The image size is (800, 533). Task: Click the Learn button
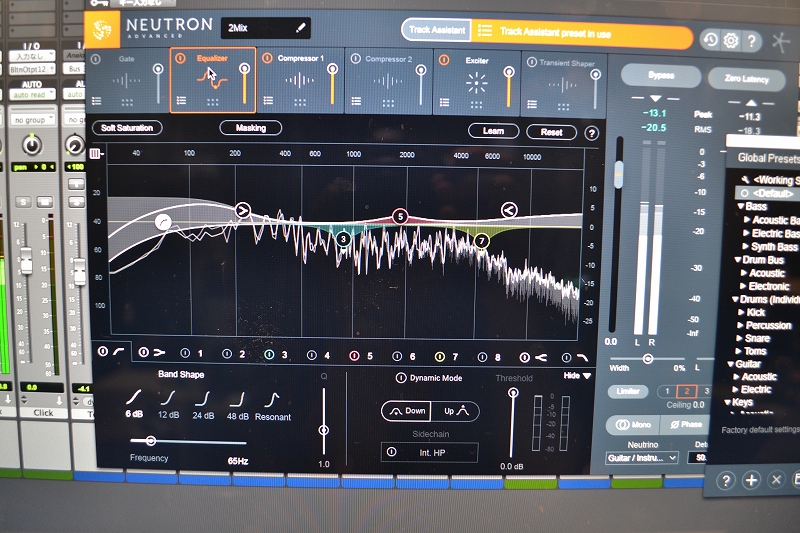pyautogui.click(x=493, y=131)
